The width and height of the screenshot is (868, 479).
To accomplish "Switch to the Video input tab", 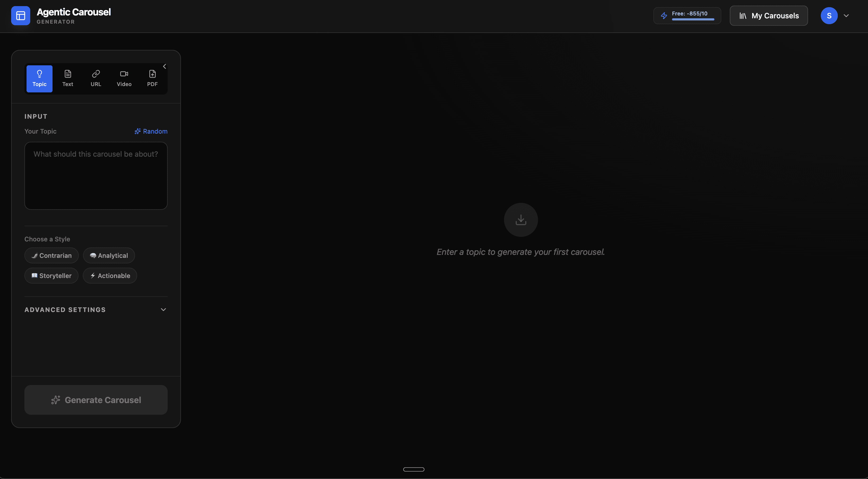I will (124, 79).
